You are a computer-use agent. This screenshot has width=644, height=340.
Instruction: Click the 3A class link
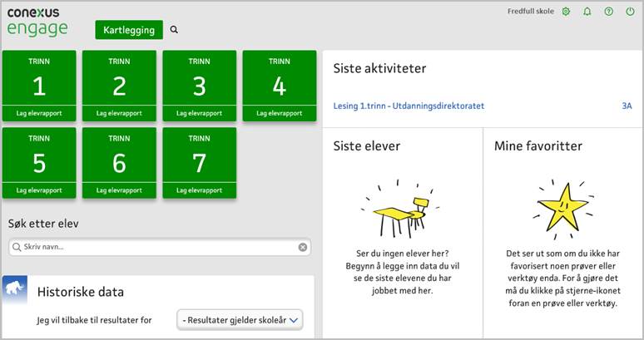626,106
